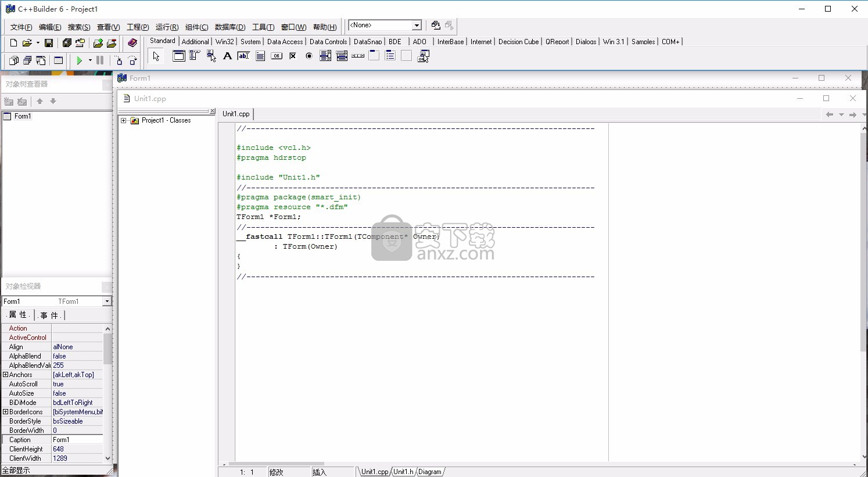This screenshot has width=868, height=477.
Task: Select the Edit box component icon
Action: 244,56
